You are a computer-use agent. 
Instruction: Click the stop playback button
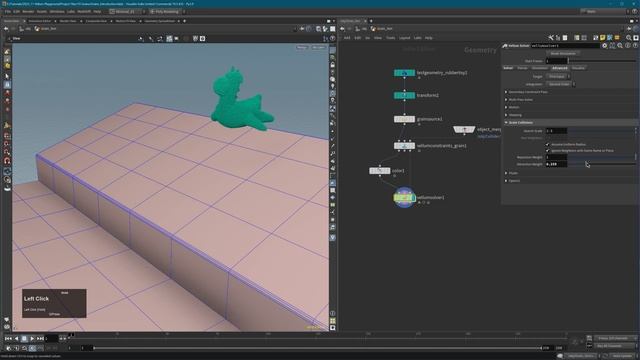24,338
